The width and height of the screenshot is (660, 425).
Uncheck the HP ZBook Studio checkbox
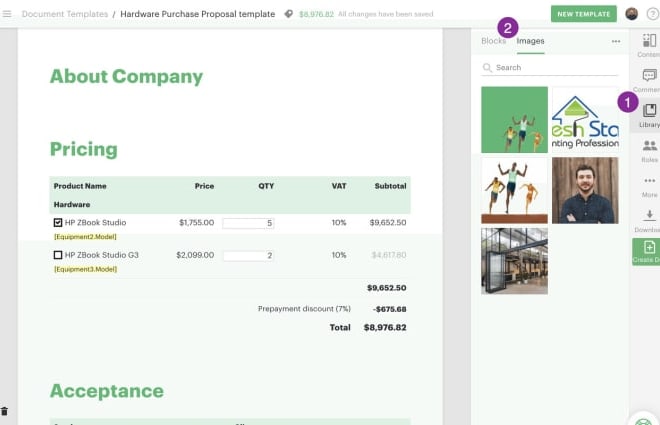[x=58, y=223]
